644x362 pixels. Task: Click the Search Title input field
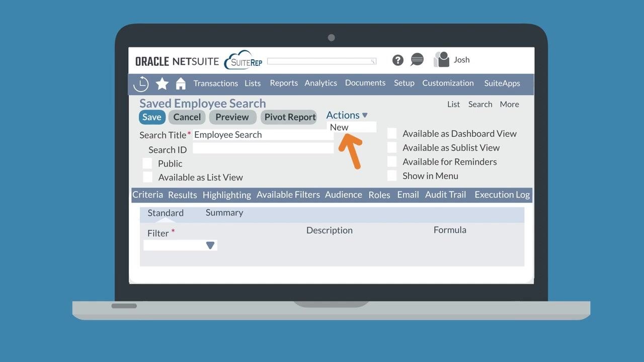point(263,135)
